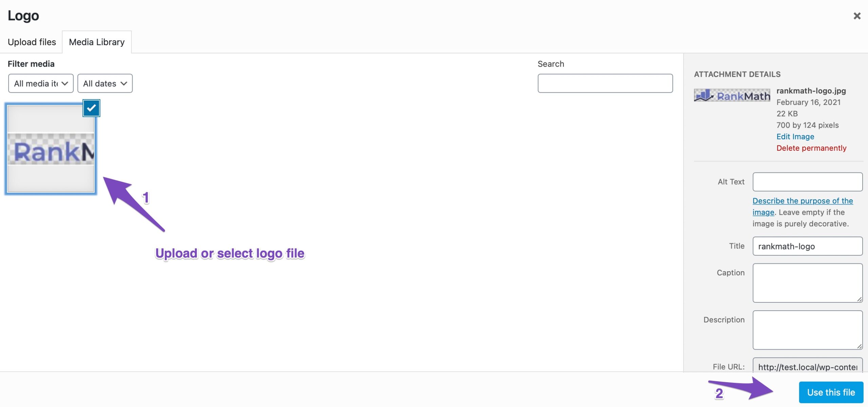
Task: Click into the Description textarea
Action: pos(807,330)
